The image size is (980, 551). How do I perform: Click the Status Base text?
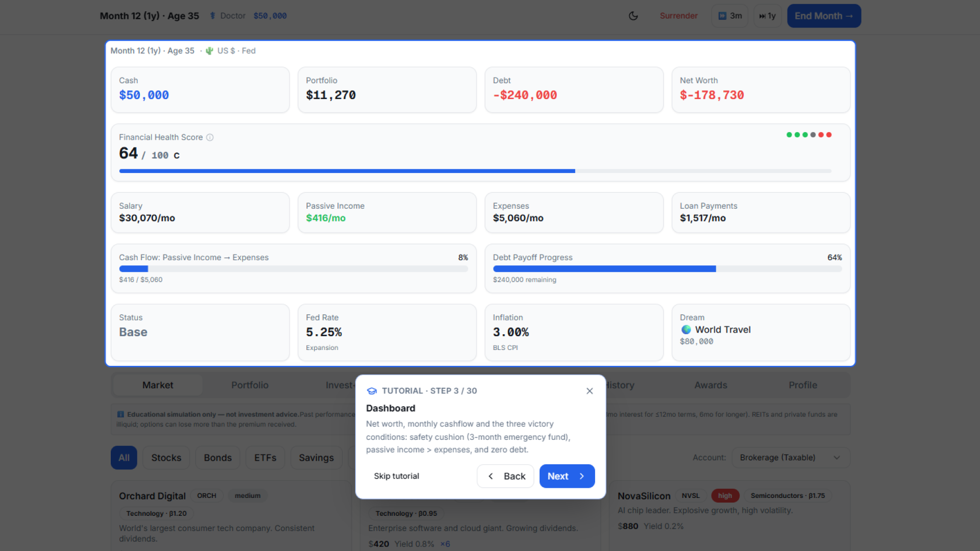pos(133,332)
